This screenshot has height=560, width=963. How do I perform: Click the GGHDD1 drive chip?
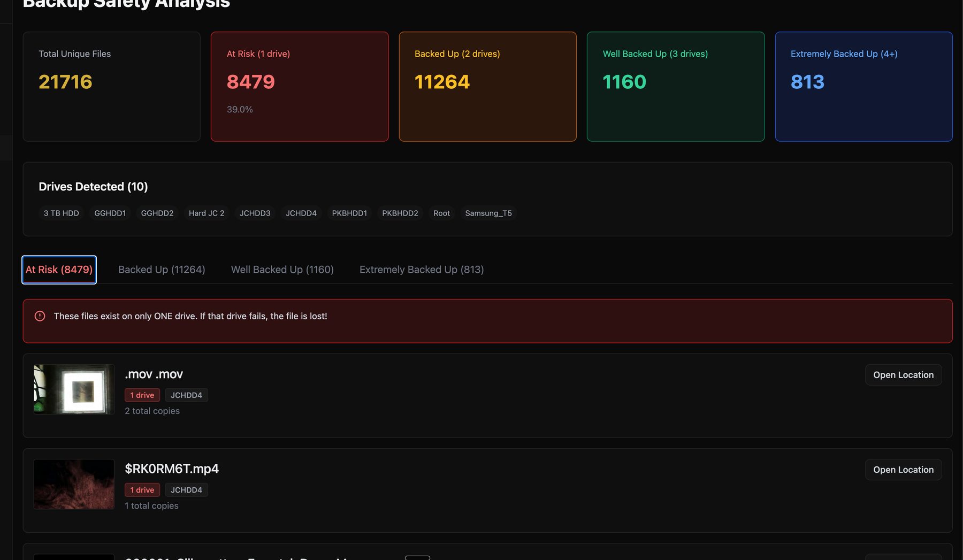[x=110, y=213]
